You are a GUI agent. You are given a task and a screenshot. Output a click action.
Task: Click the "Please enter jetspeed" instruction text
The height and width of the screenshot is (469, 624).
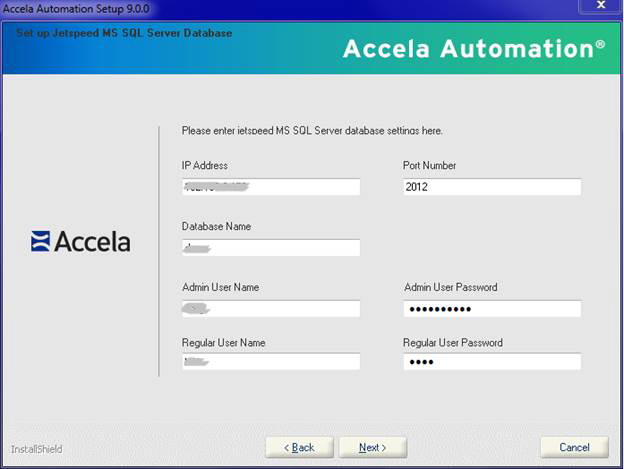312,131
